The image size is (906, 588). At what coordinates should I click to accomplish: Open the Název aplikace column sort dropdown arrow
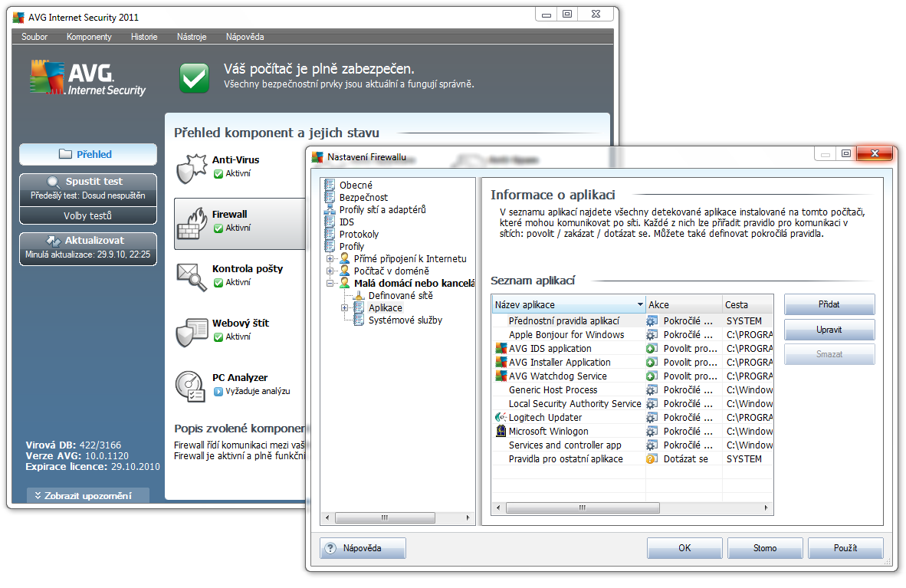point(640,304)
